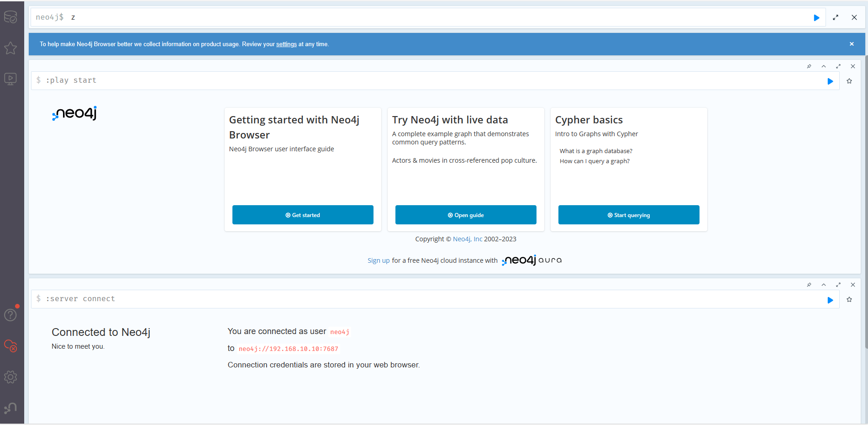Click 'Actors & movies in cross-referenced pop culture' text
Screen dimensions: 868x425
(464, 160)
